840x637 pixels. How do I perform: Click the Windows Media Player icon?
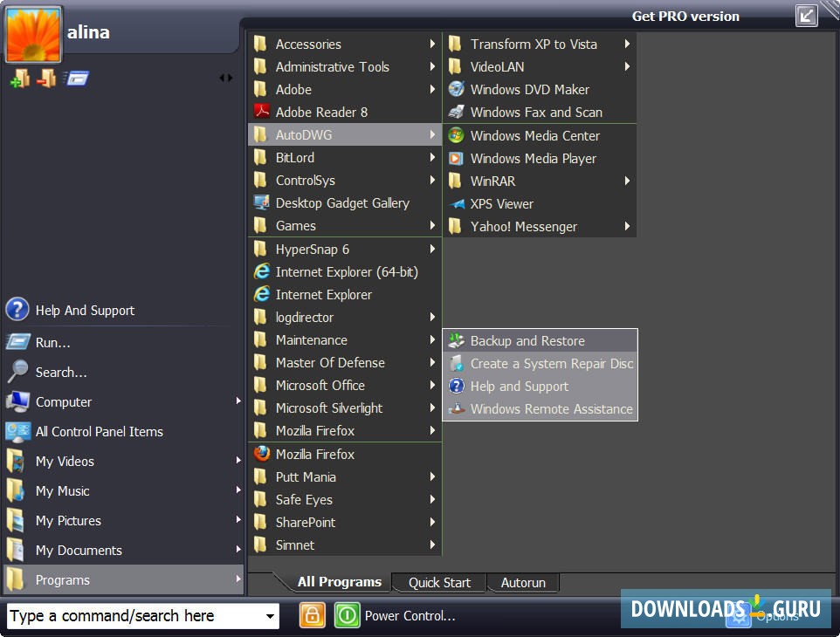click(x=456, y=158)
